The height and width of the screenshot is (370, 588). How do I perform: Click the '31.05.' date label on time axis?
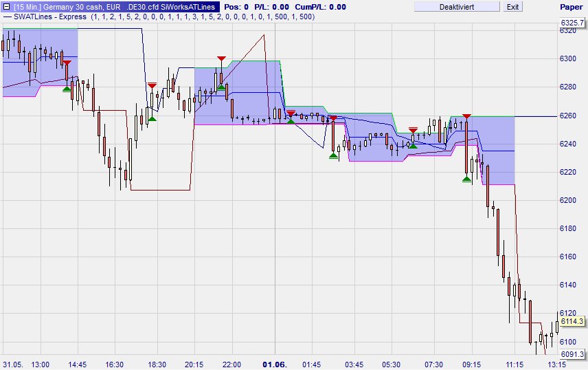[13, 364]
